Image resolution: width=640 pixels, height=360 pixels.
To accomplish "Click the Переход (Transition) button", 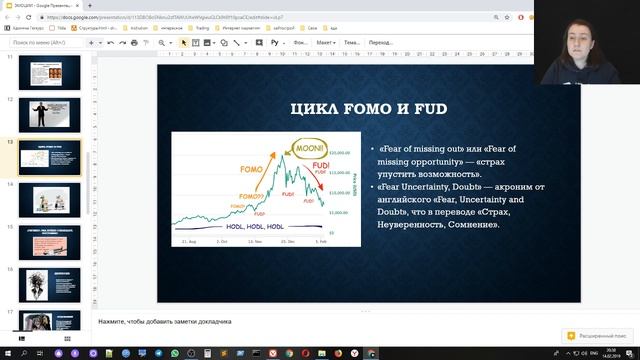I will pyautogui.click(x=380, y=43).
